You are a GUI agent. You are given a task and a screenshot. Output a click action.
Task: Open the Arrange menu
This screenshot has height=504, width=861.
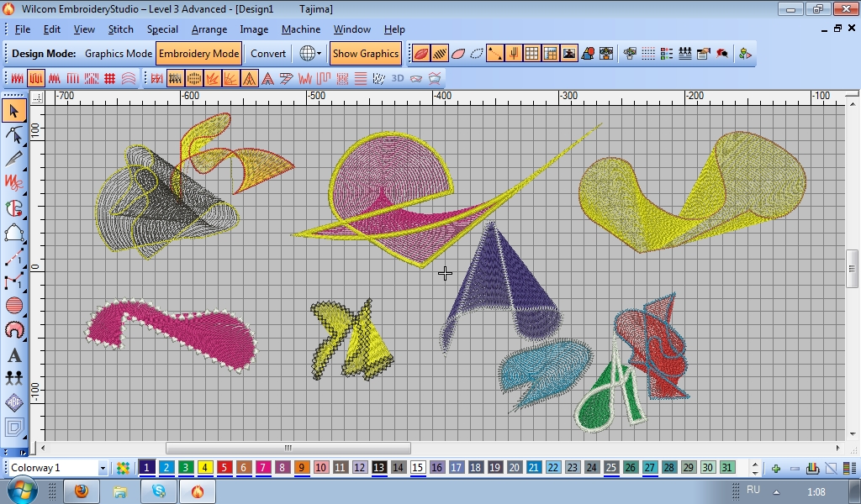(x=209, y=29)
